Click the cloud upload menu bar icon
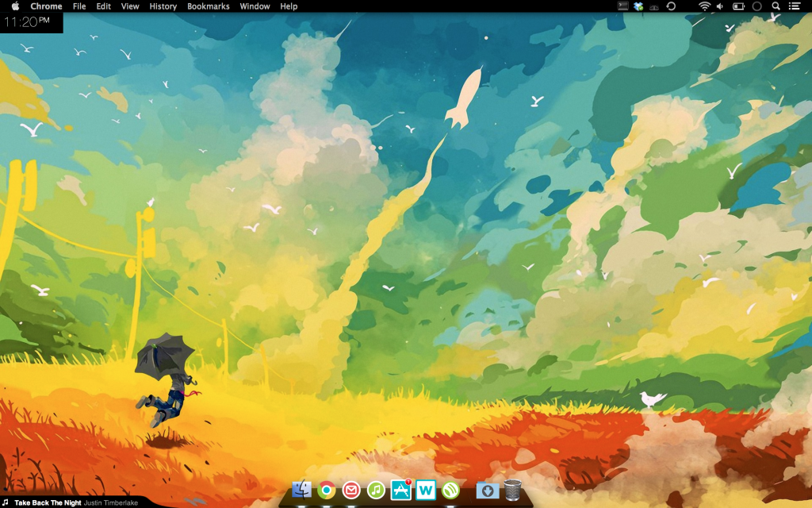 [654, 6]
